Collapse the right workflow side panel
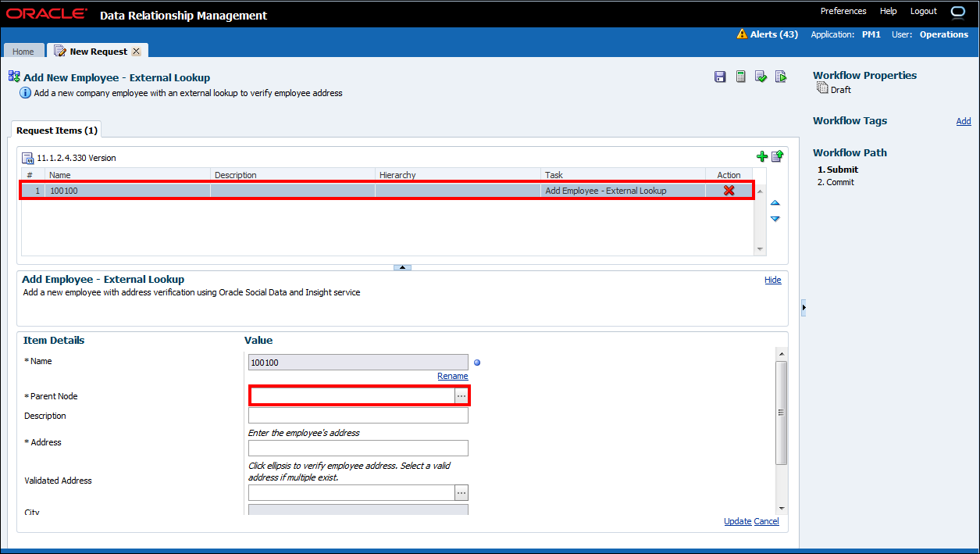The image size is (980, 554). click(804, 308)
